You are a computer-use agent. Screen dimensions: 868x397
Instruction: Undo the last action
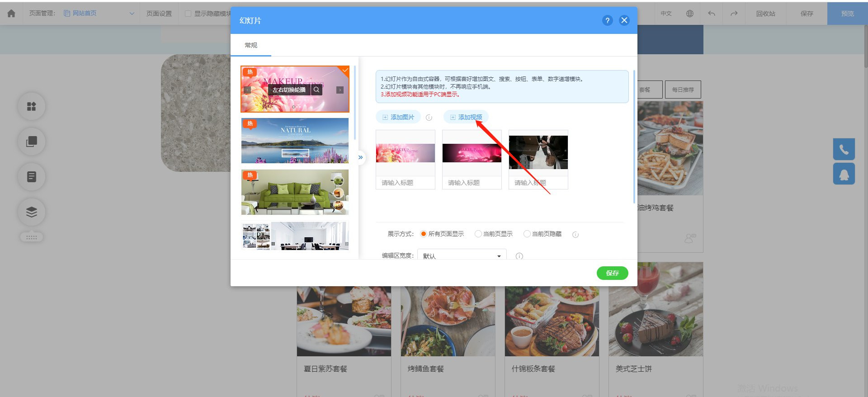pos(712,14)
